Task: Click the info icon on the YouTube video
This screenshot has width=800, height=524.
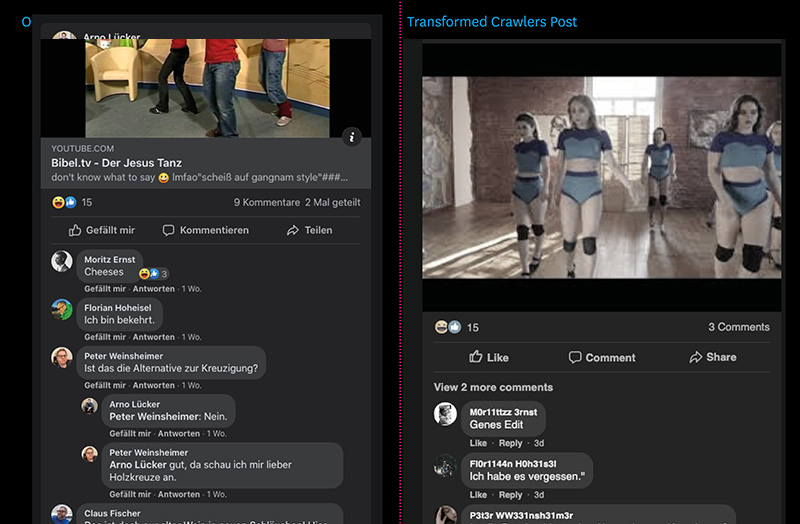Action: [352, 137]
